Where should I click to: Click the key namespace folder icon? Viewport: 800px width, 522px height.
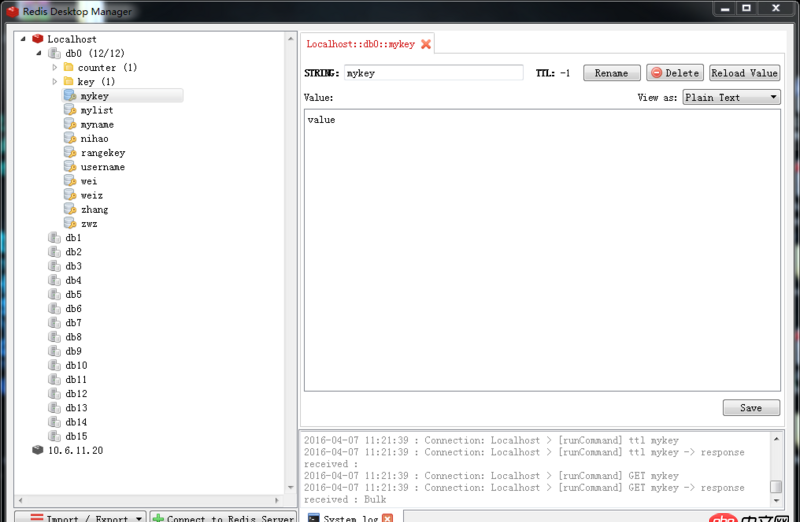click(69, 82)
